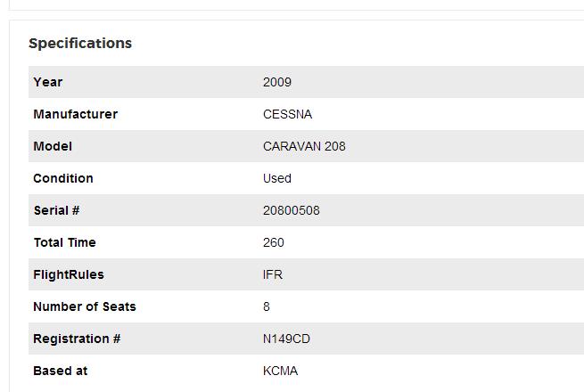The width and height of the screenshot is (584, 392).
Task: Click the airport code KCMA
Action: [x=280, y=371]
